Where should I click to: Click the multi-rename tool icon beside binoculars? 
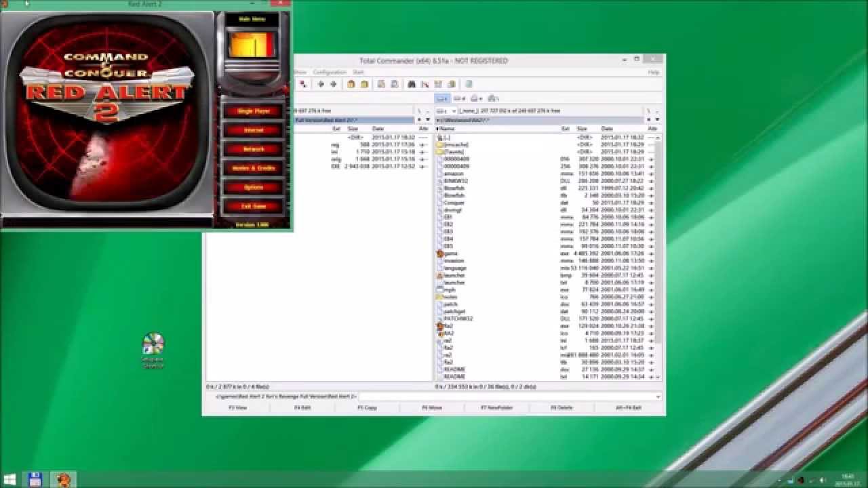click(425, 84)
